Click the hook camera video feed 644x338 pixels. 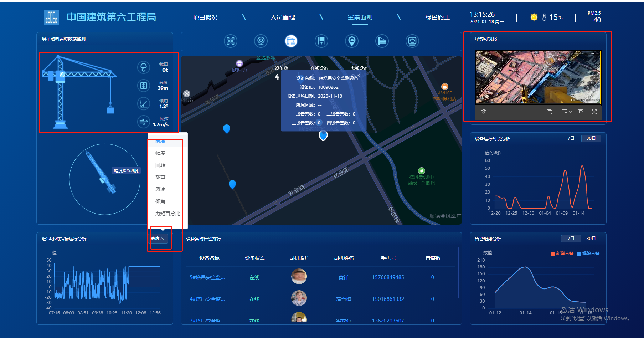pyautogui.click(x=538, y=77)
